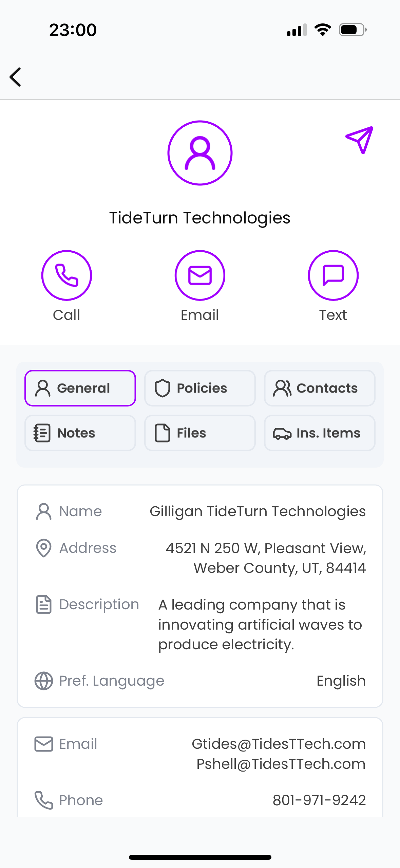Open the Files tab
400x868 pixels.
click(x=200, y=433)
